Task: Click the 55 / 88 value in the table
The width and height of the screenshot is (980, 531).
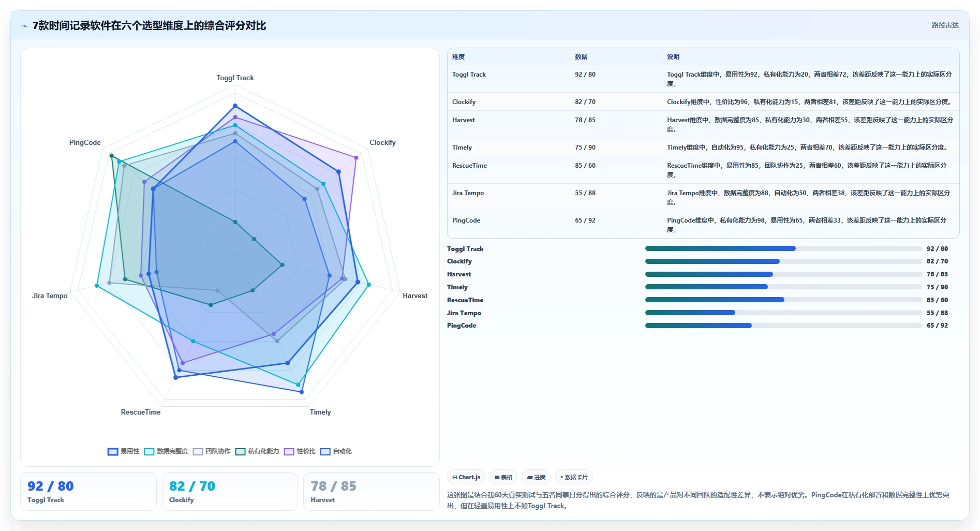Action: click(x=585, y=193)
